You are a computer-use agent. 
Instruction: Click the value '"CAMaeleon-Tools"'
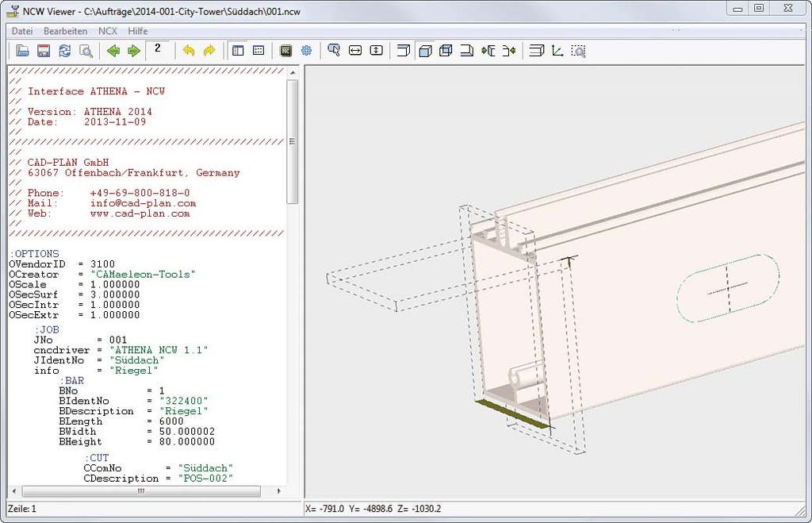pyautogui.click(x=144, y=275)
